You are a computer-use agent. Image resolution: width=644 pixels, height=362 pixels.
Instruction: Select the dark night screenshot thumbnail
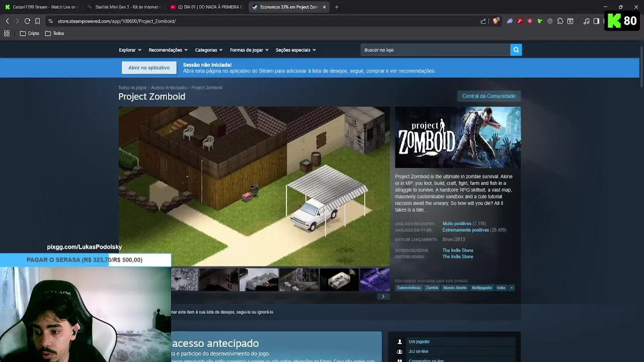(x=218, y=280)
